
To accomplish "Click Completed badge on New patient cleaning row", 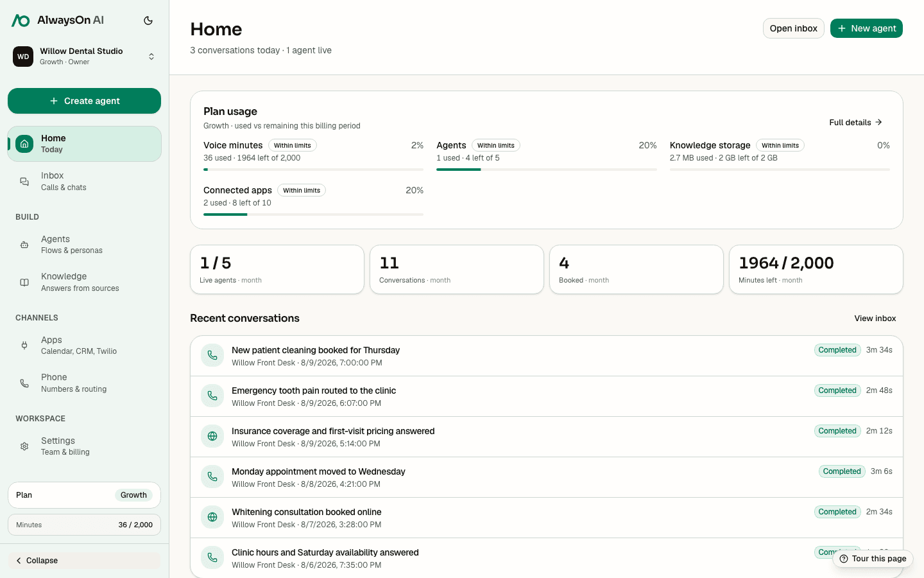I will coord(837,350).
